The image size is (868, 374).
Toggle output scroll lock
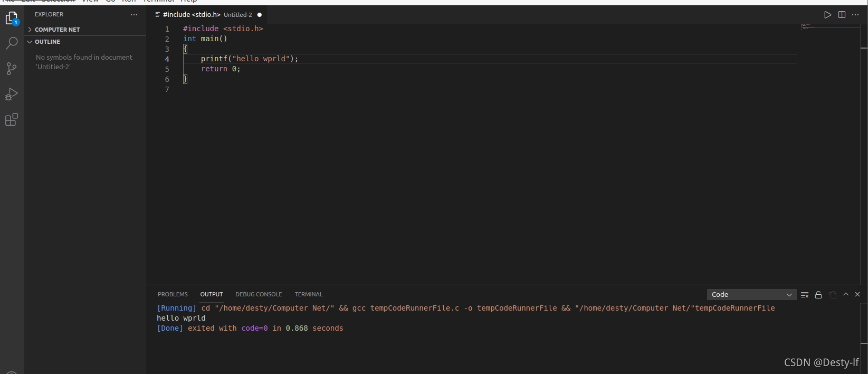click(x=818, y=295)
